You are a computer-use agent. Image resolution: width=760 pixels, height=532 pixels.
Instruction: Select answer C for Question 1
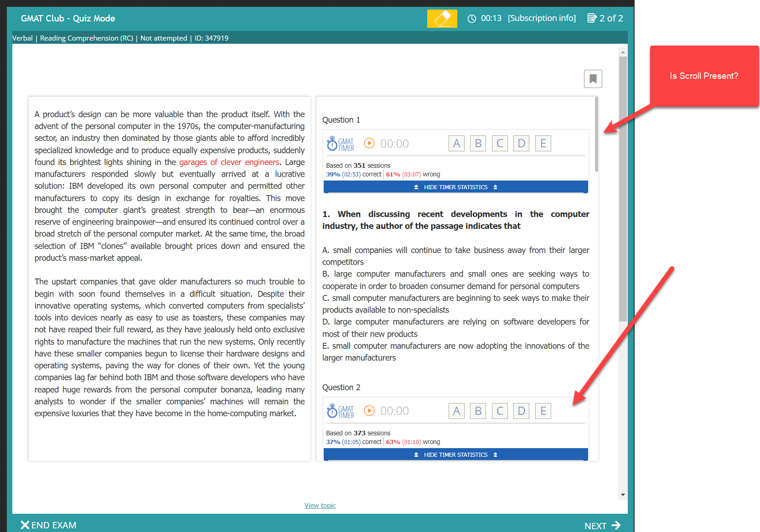[x=500, y=144]
